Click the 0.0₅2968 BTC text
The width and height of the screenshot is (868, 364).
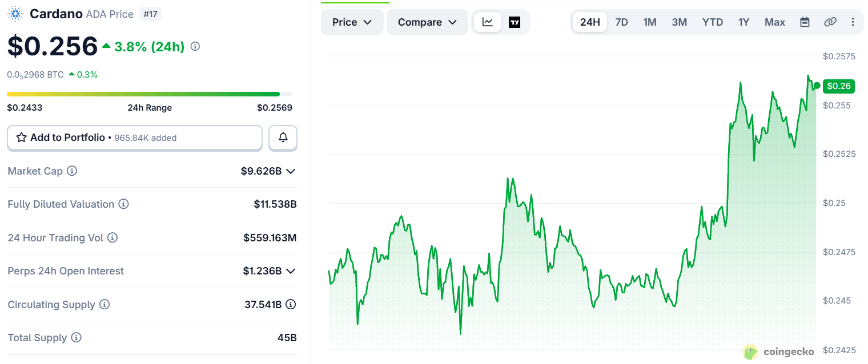[x=35, y=75]
